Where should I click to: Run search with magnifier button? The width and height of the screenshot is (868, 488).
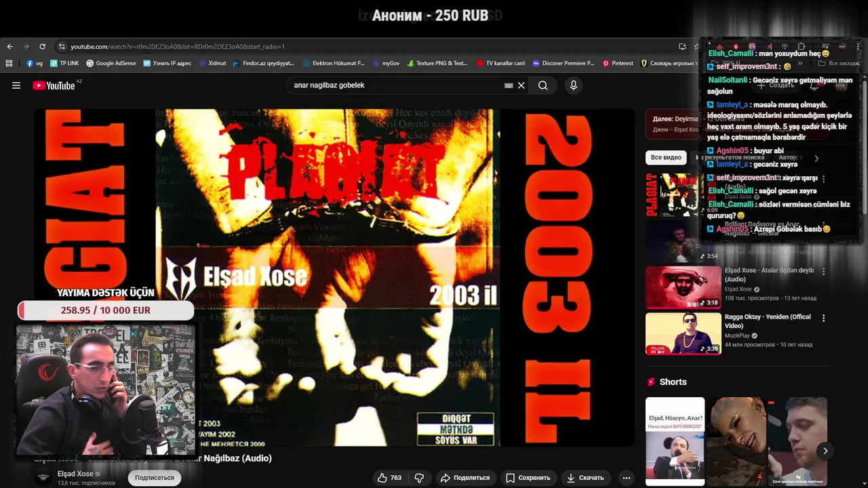pyautogui.click(x=543, y=85)
